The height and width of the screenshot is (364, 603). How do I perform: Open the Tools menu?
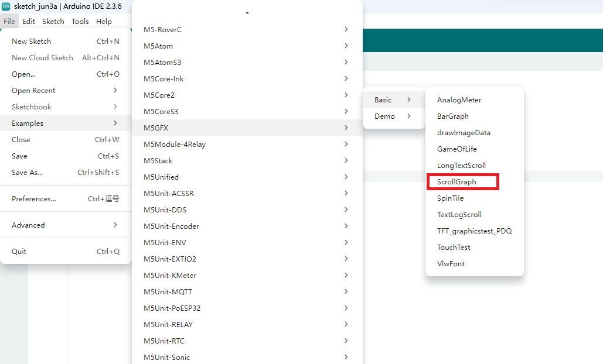point(80,22)
